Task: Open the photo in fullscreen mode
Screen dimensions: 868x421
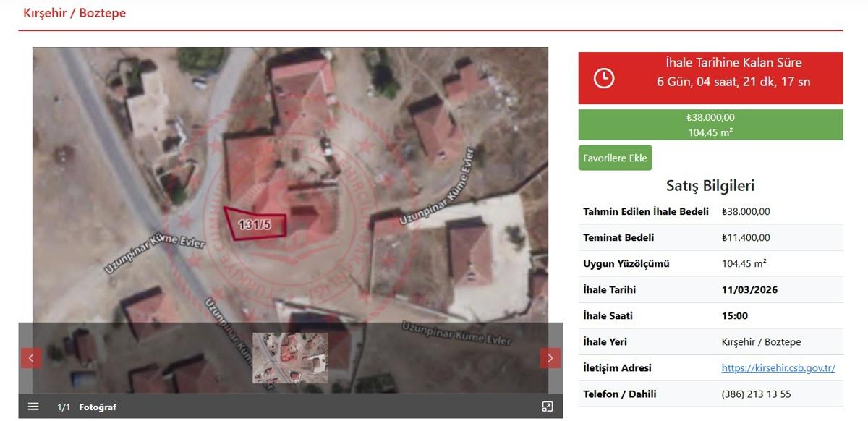Action: [x=548, y=407]
